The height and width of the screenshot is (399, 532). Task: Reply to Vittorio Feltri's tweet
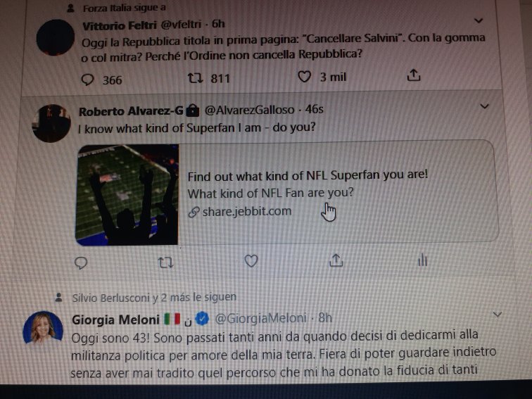(x=87, y=80)
